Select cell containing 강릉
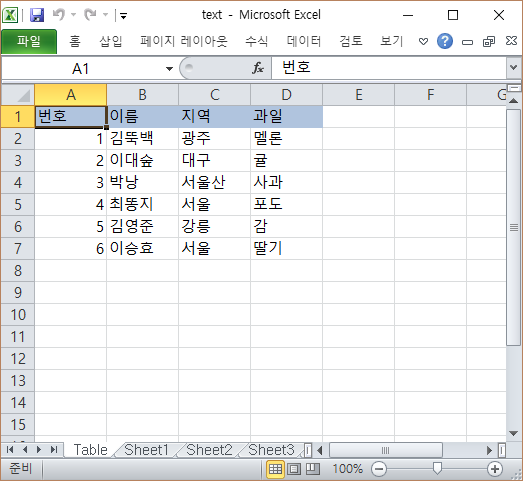Image resolution: width=523 pixels, height=481 pixels. 214,226
